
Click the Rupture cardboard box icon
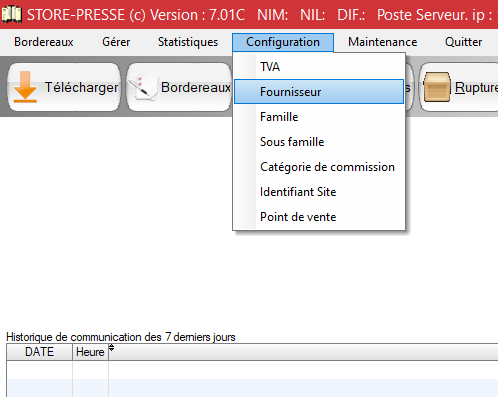tap(437, 87)
